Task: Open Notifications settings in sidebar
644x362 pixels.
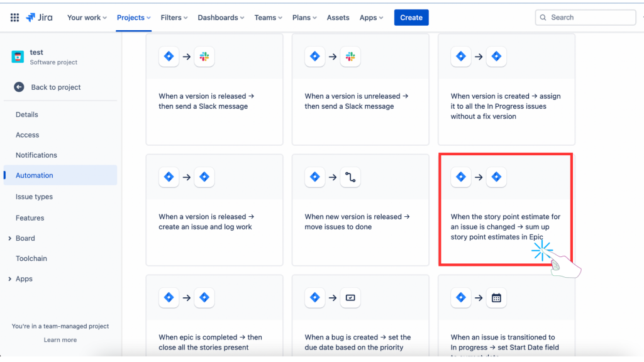Action: (36, 155)
